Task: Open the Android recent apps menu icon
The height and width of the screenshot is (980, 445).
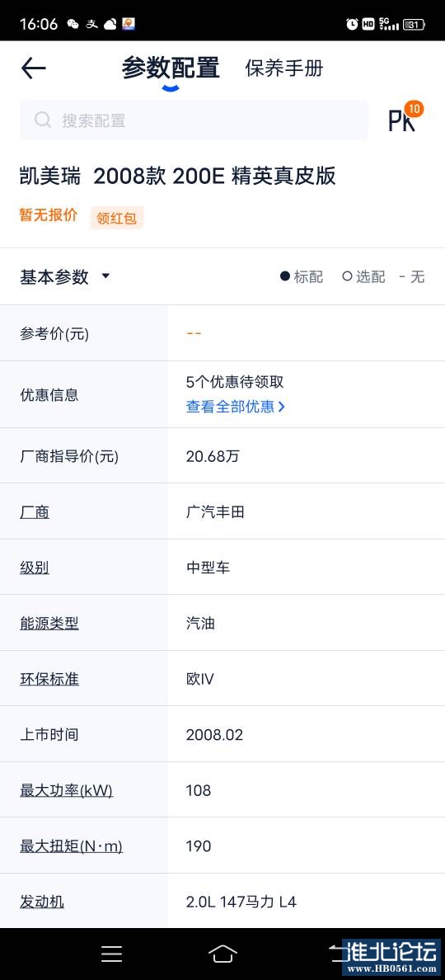Action: (x=112, y=954)
